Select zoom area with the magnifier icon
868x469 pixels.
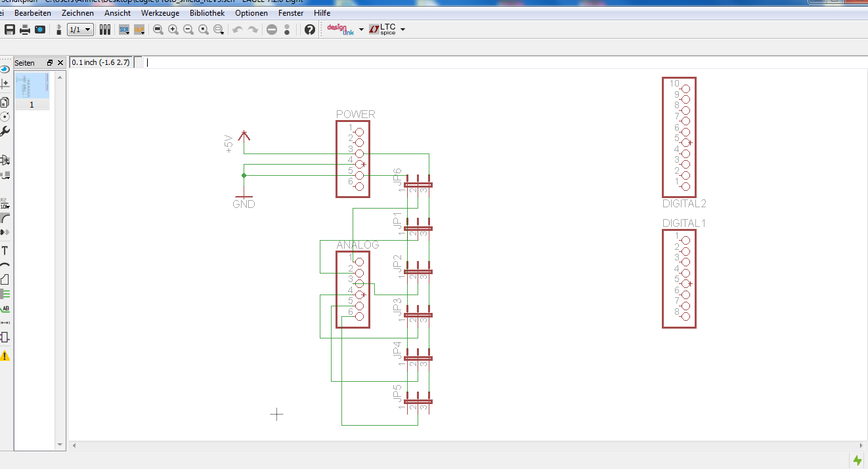[219, 30]
